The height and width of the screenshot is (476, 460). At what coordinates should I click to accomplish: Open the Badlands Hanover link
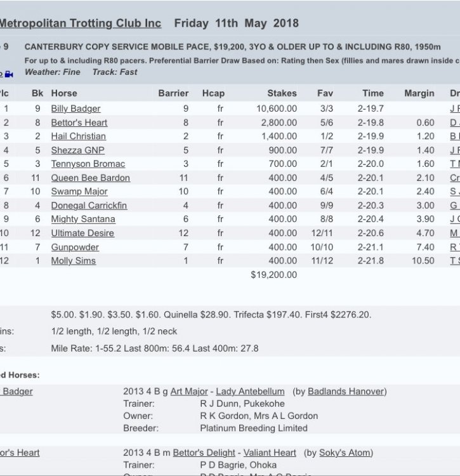346,392
